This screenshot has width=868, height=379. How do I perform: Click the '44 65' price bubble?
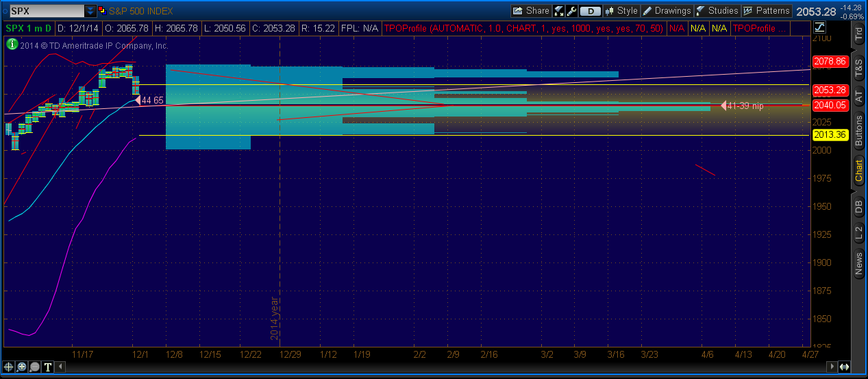[151, 100]
